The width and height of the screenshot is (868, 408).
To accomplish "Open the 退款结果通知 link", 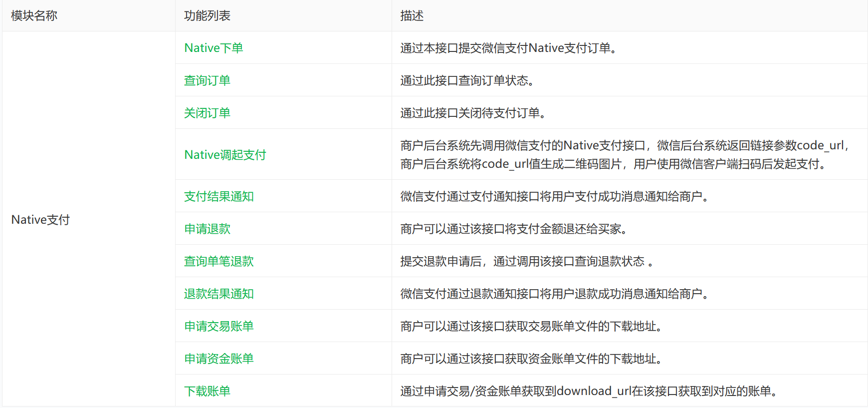I will point(219,294).
